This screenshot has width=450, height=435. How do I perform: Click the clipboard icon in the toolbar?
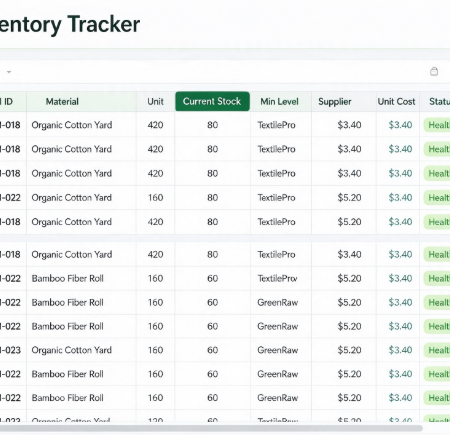(x=434, y=71)
